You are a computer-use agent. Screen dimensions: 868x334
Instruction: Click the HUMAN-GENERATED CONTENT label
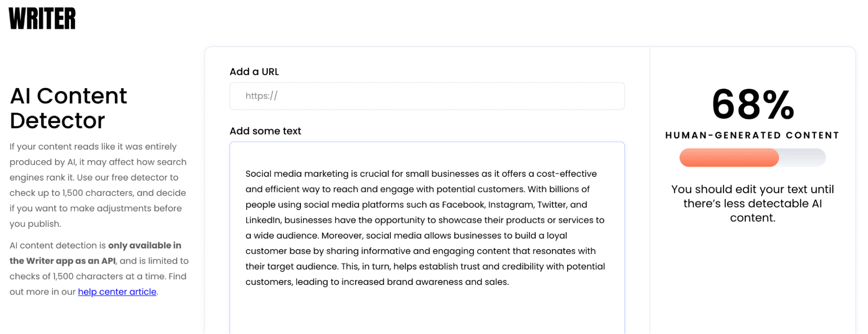752,136
